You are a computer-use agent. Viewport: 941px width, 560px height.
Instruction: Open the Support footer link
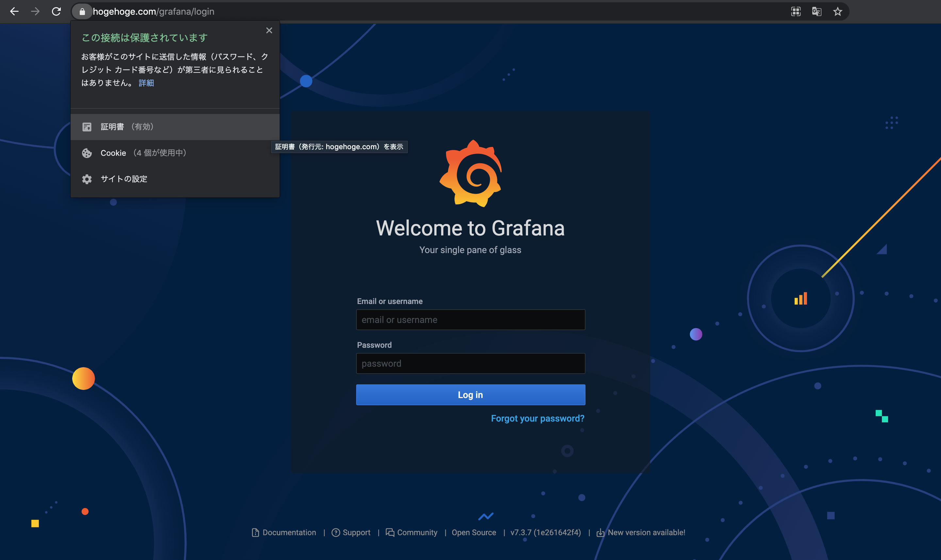click(x=356, y=533)
